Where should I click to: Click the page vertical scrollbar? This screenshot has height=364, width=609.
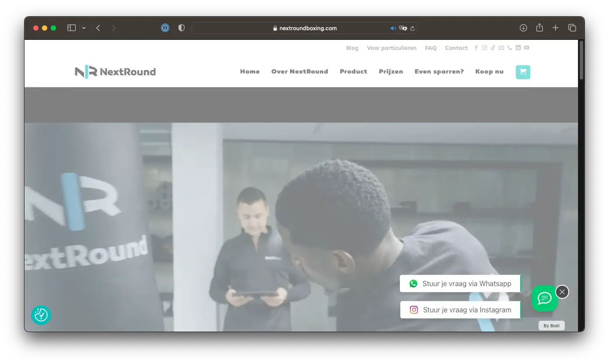pyautogui.click(x=581, y=60)
